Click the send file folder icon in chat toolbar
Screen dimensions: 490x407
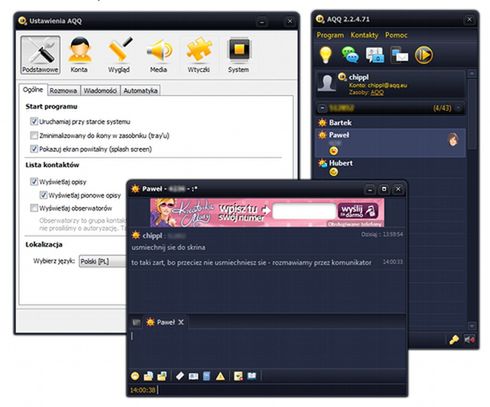(x=148, y=376)
